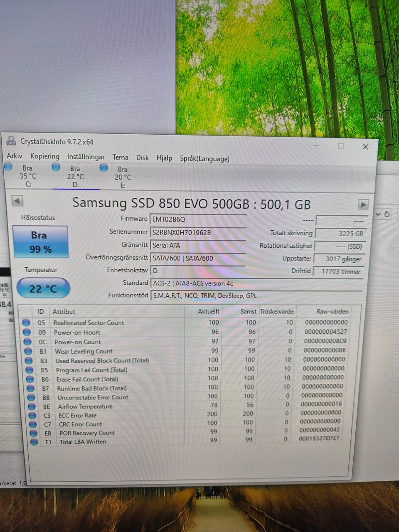Click the dropdown chevron in the background window

[x=378, y=214]
